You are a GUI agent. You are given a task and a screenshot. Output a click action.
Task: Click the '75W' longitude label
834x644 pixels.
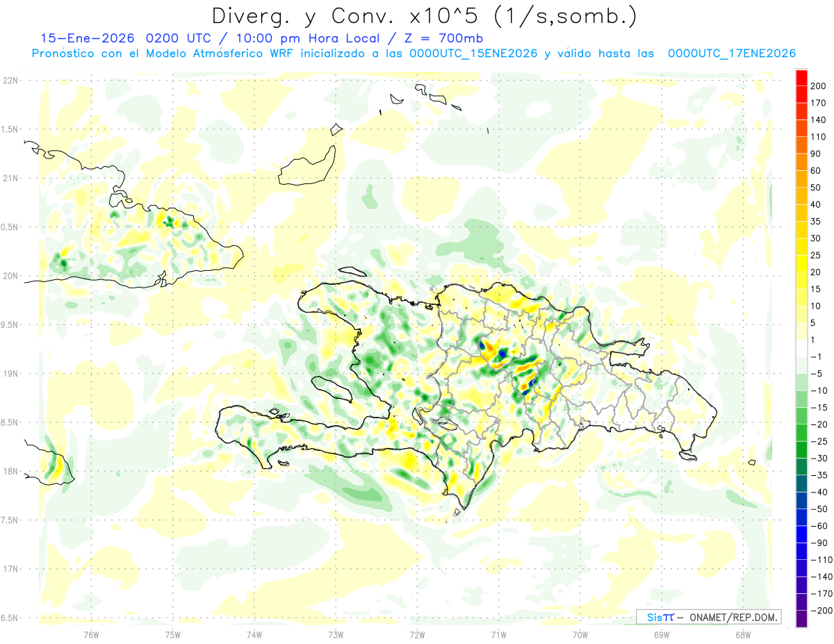pos(172,634)
